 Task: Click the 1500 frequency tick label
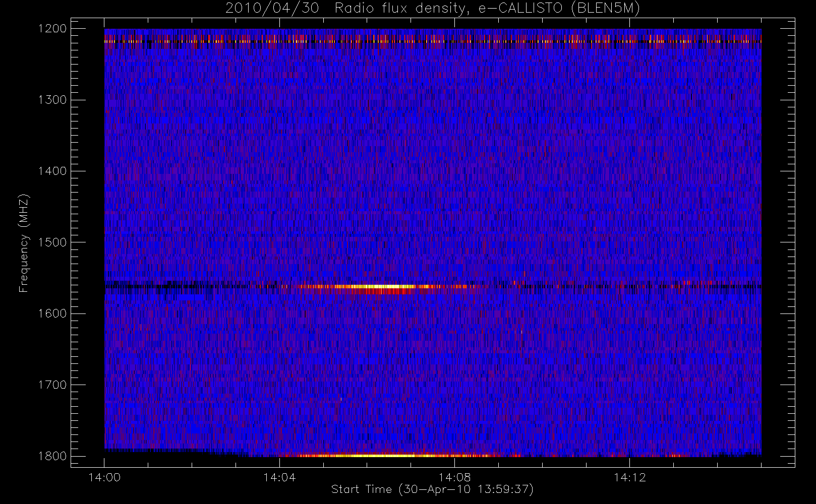point(52,242)
